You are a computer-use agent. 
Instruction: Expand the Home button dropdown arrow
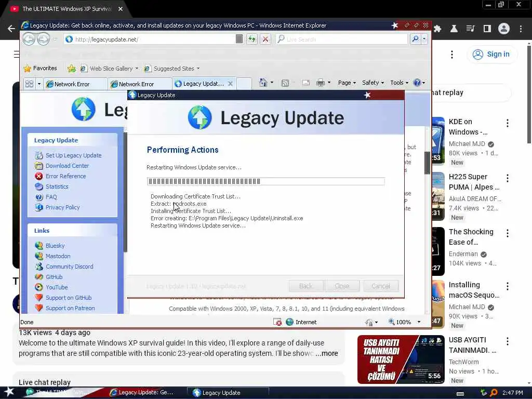(x=272, y=83)
